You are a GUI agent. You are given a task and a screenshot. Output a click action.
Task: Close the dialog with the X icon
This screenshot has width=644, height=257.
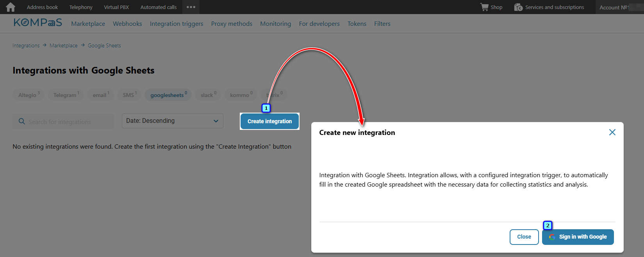(x=612, y=132)
